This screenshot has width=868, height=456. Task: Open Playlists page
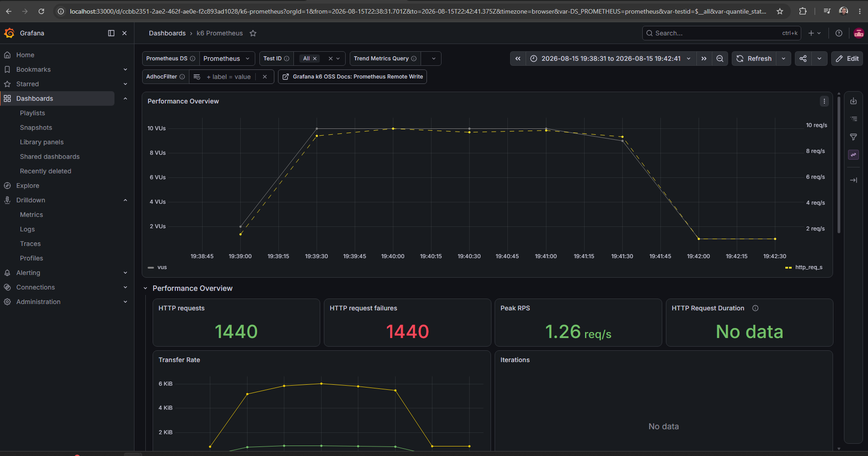32,113
